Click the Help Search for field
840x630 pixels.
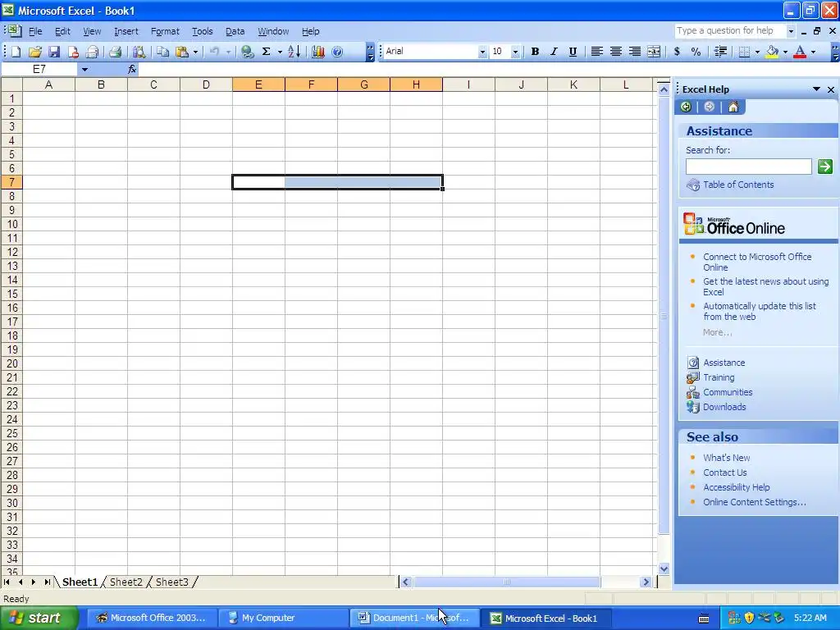click(748, 167)
